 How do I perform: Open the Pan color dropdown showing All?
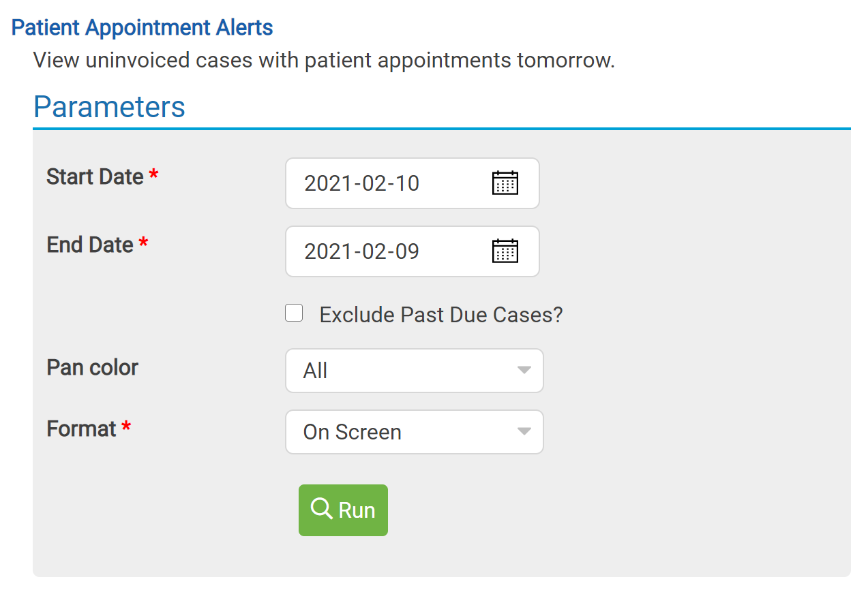coord(415,371)
